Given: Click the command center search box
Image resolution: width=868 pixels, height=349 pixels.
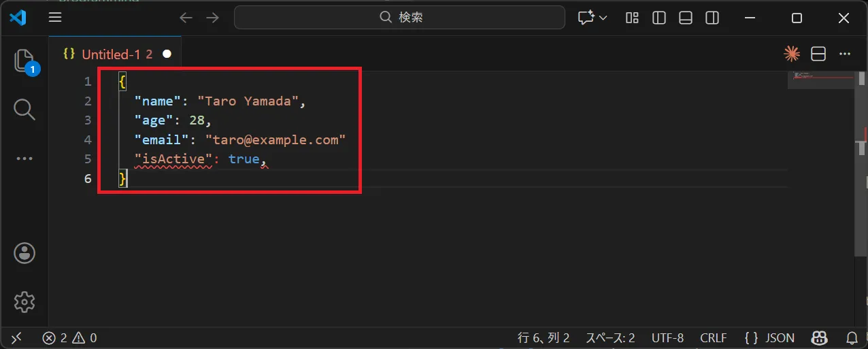Looking at the screenshot, I should [399, 18].
